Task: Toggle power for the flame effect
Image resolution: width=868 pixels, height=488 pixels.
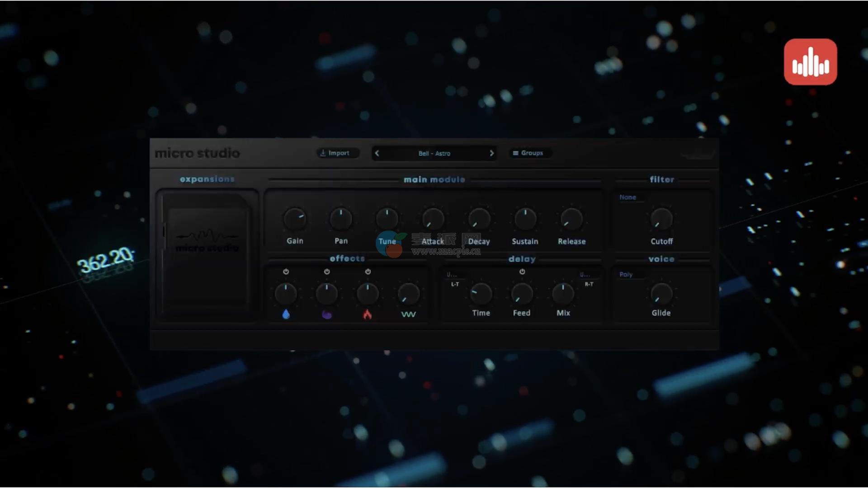Action: tap(368, 272)
